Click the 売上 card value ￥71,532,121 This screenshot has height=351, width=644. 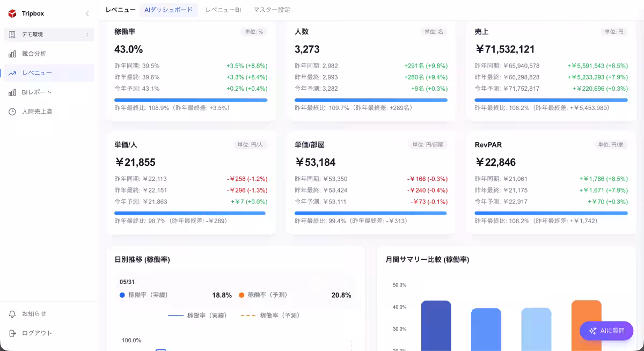coord(505,49)
